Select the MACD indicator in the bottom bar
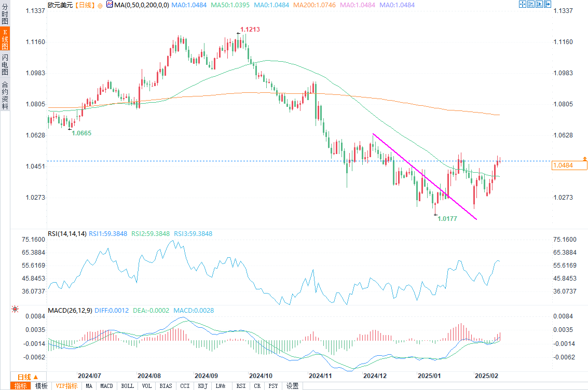The width and height of the screenshot is (588, 390). (106, 386)
